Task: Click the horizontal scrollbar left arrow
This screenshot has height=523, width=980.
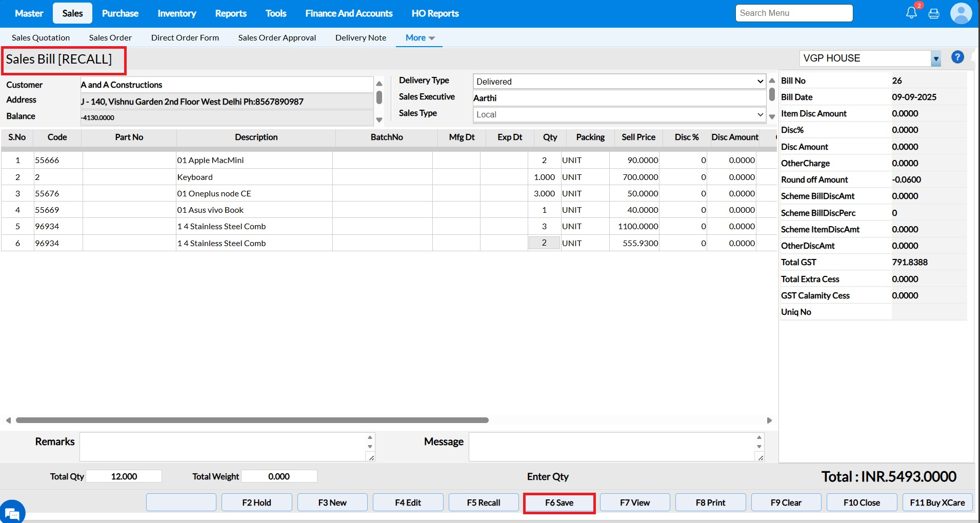Action: tap(8, 420)
